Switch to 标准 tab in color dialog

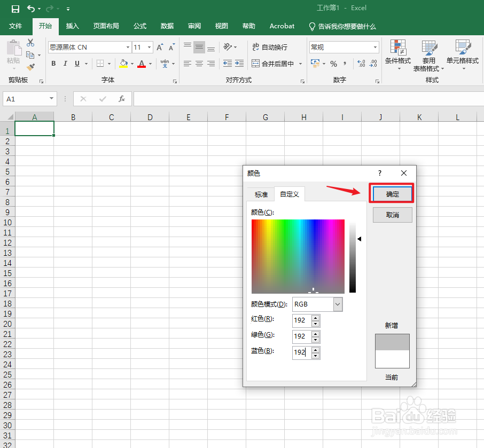point(261,194)
